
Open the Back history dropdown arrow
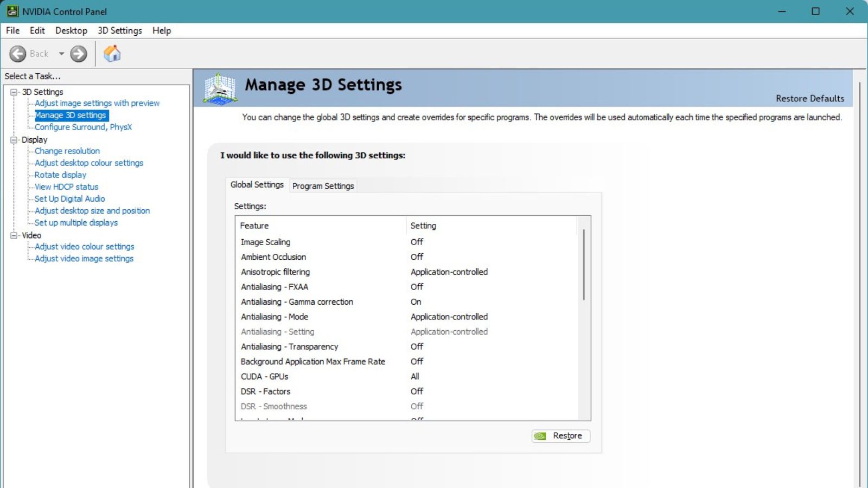point(61,54)
